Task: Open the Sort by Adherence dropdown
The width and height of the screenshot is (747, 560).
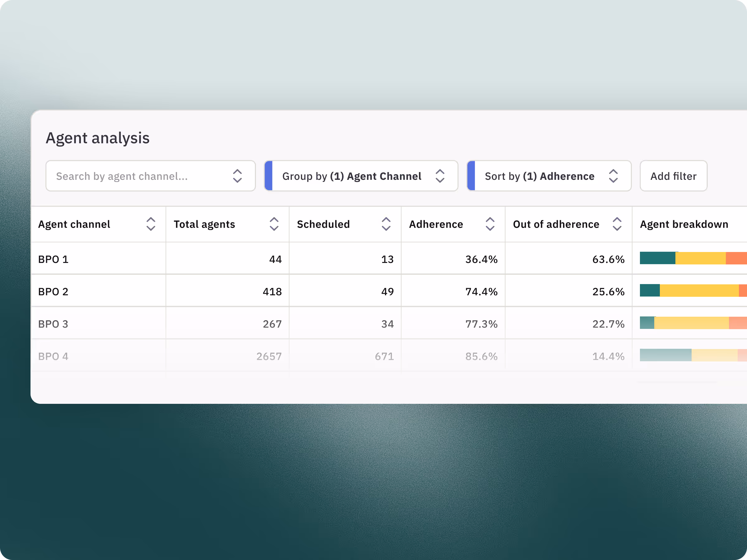Action: (539, 176)
